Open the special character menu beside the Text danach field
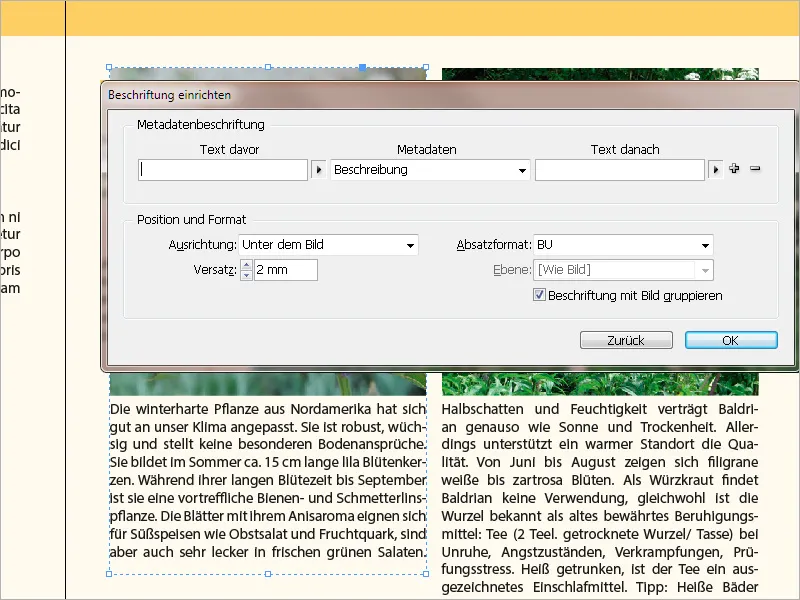The width and height of the screenshot is (800, 600). tap(716, 169)
